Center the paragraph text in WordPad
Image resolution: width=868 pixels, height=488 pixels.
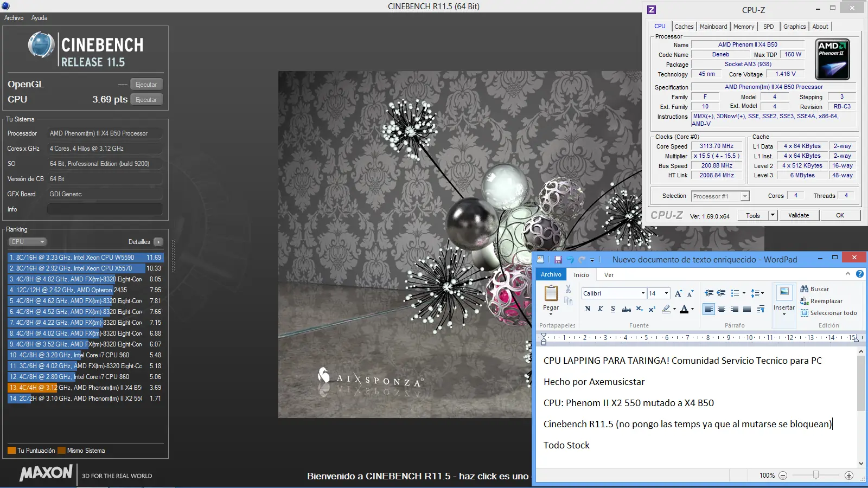(722, 309)
